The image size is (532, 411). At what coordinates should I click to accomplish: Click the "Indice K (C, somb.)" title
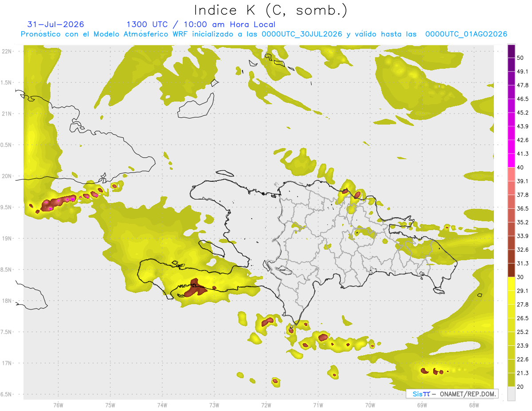[270, 10]
